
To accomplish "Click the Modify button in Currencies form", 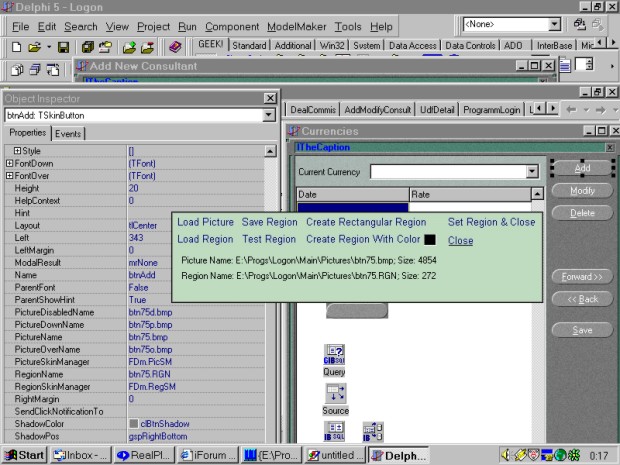I will [x=582, y=191].
